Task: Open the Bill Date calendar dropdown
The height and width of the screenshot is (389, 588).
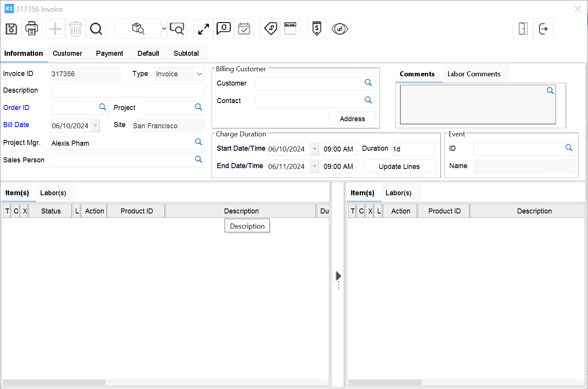Action: [95, 126]
